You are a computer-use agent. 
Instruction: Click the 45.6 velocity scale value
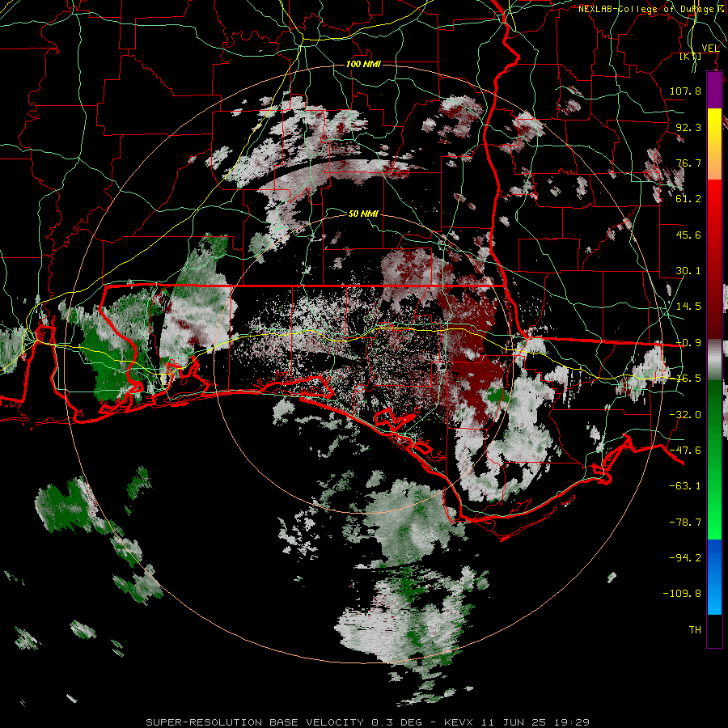coord(688,235)
